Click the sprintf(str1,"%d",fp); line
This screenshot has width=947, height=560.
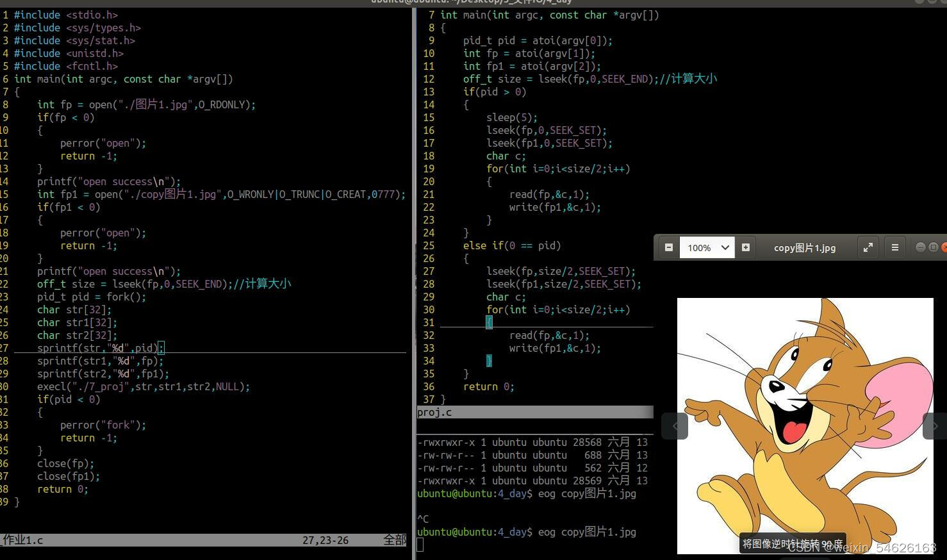[x=100, y=361]
